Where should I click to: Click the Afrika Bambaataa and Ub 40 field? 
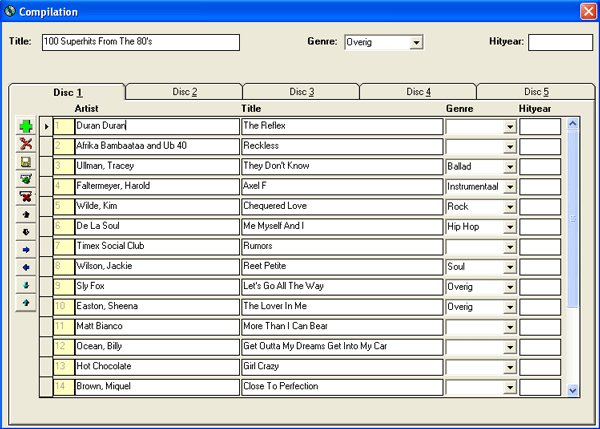click(157, 146)
